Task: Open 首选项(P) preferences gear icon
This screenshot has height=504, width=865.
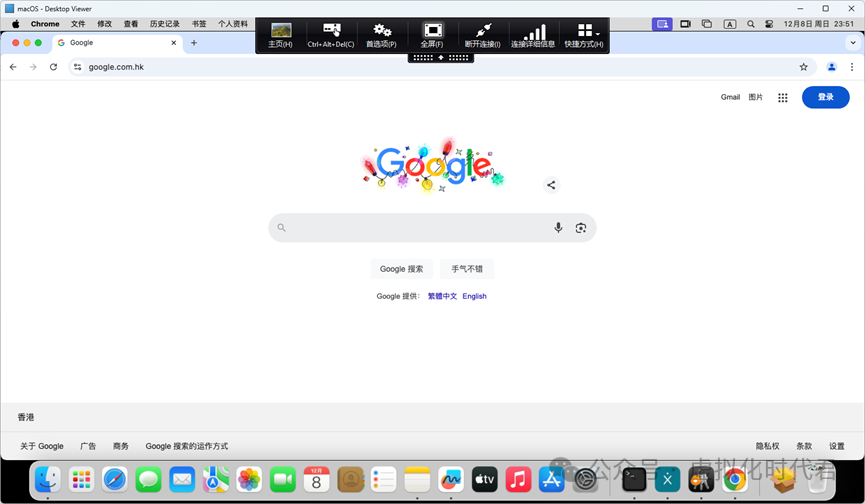Action: coord(381,35)
